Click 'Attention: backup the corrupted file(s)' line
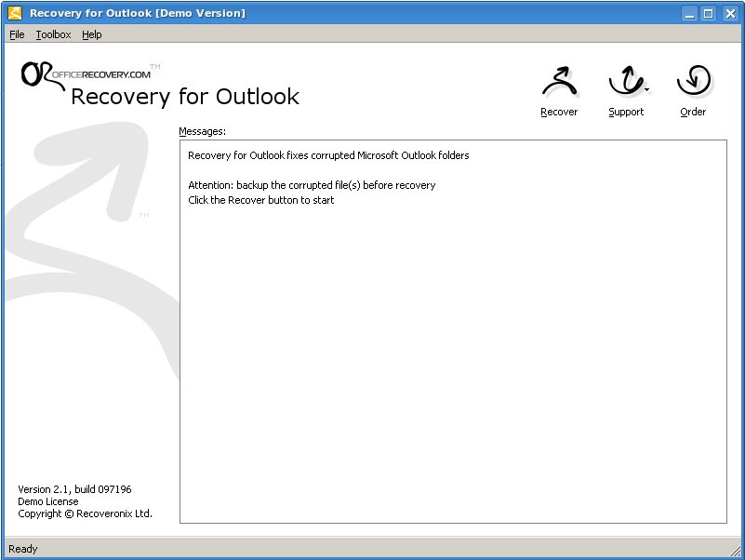The height and width of the screenshot is (560, 745). 312,185
